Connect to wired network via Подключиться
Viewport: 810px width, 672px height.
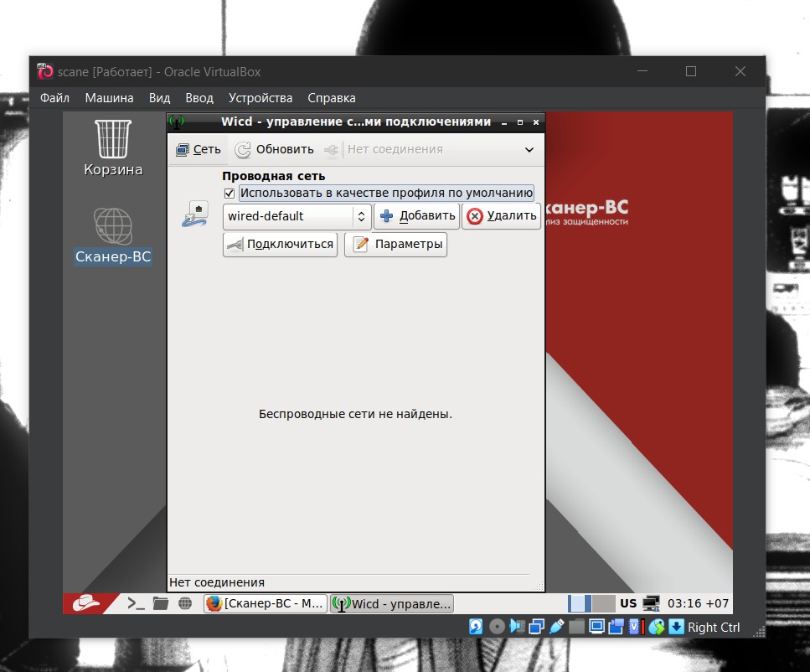pos(280,245)
